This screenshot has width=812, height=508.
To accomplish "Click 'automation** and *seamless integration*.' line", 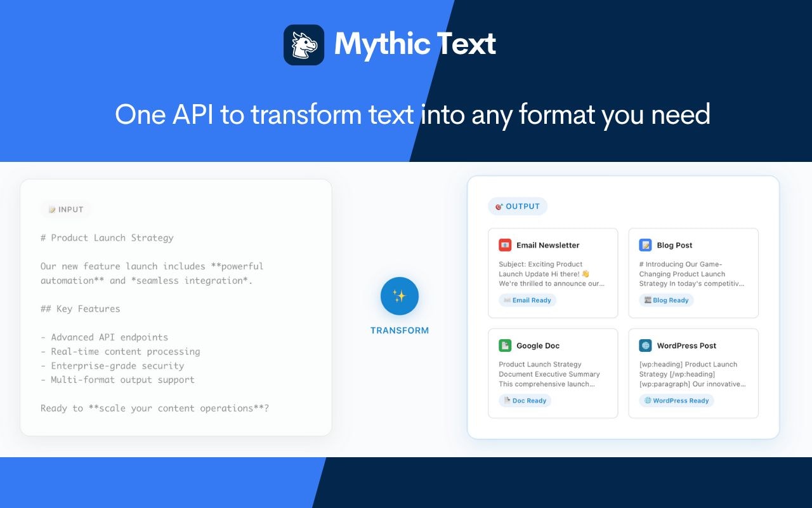I will pyautogui.click(x=147, y=281).
